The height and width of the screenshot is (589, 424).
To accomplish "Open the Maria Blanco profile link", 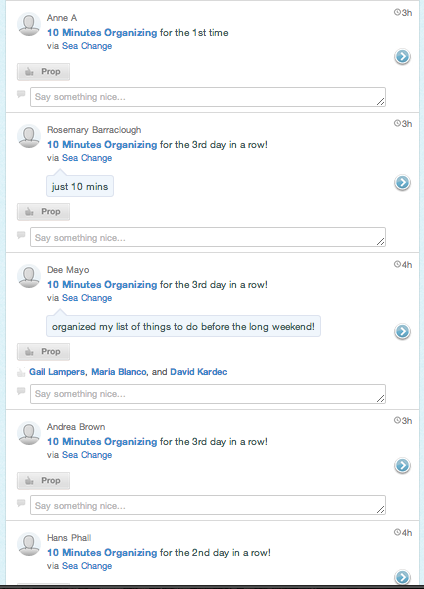I will point(119,372).
